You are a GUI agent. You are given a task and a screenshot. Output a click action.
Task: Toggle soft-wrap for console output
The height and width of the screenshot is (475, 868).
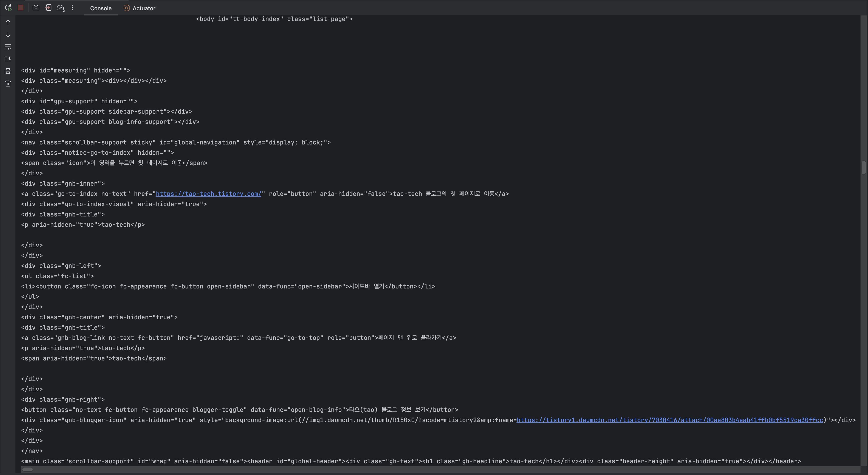click(x=8, y=47)
